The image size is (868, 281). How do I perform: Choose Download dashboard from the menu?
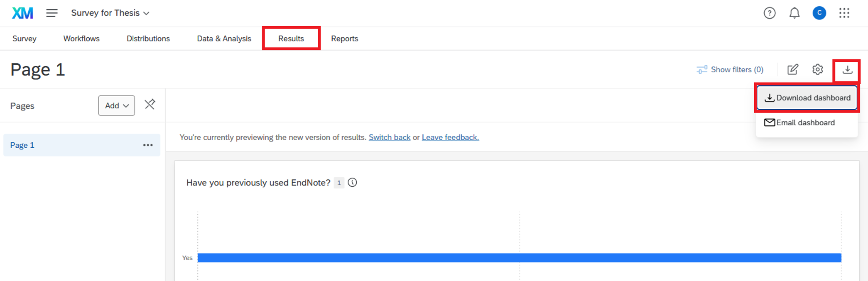click(x=807, y=98)
